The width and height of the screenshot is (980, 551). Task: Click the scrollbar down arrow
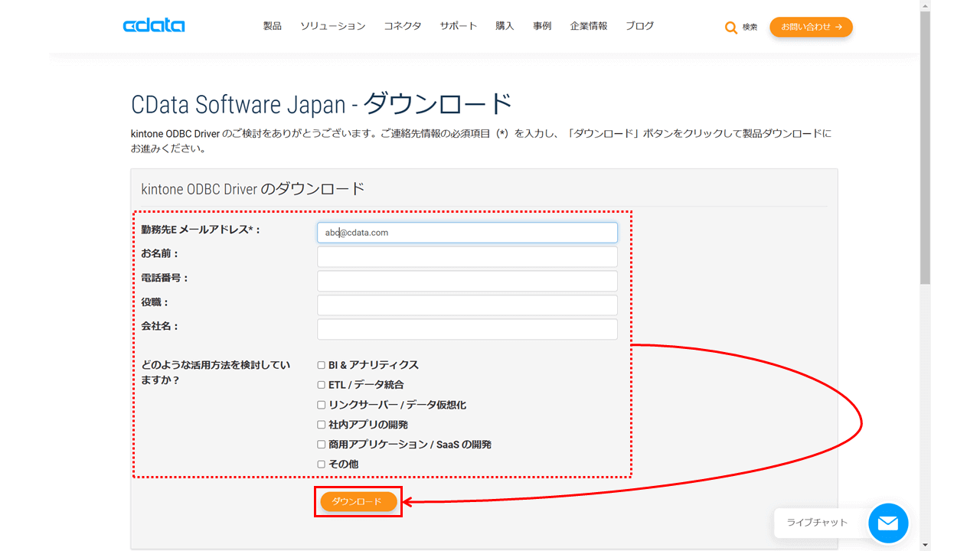[925, 545]
